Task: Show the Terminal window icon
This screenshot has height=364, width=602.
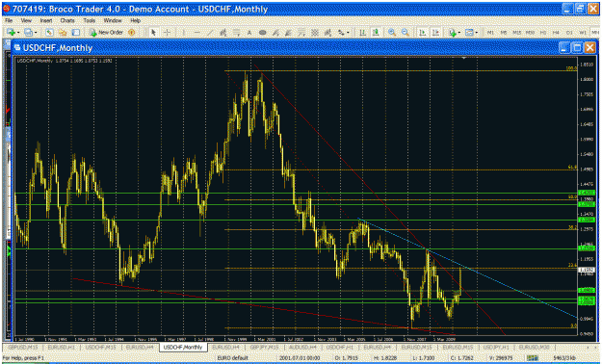Action: coord(76,33)
